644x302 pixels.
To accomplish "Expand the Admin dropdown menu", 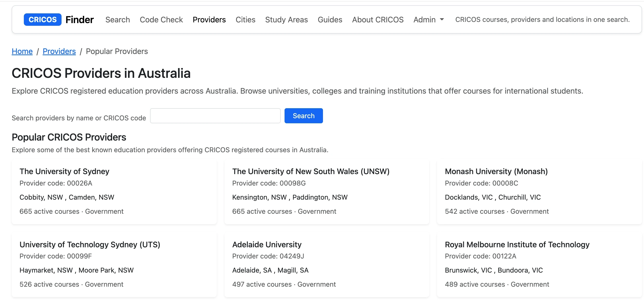I will click(429, 19).
